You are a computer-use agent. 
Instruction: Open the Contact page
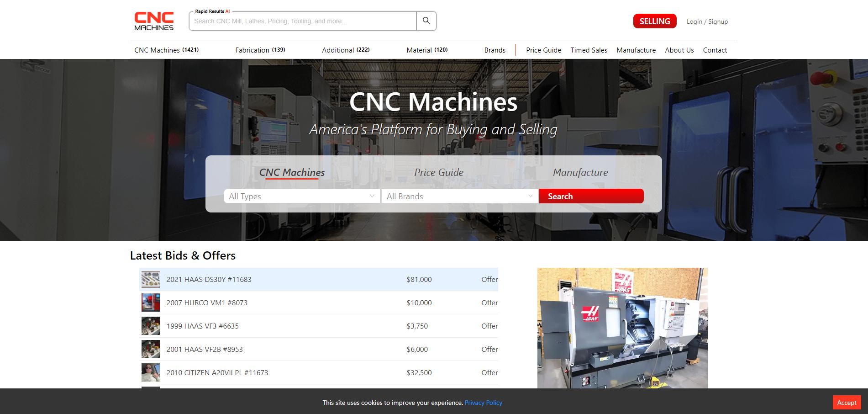click(x=715, y=50)
